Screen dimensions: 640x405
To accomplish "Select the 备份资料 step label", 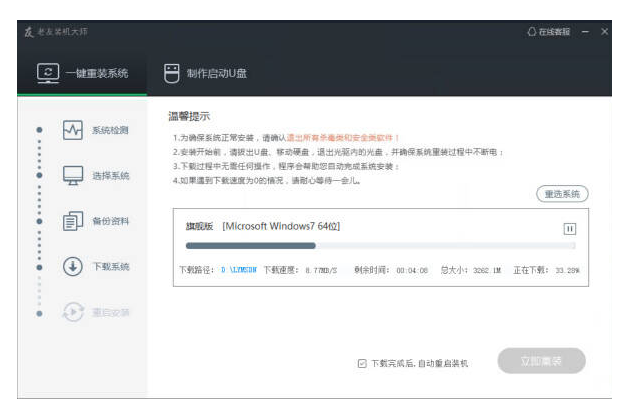I will (111, 221).
